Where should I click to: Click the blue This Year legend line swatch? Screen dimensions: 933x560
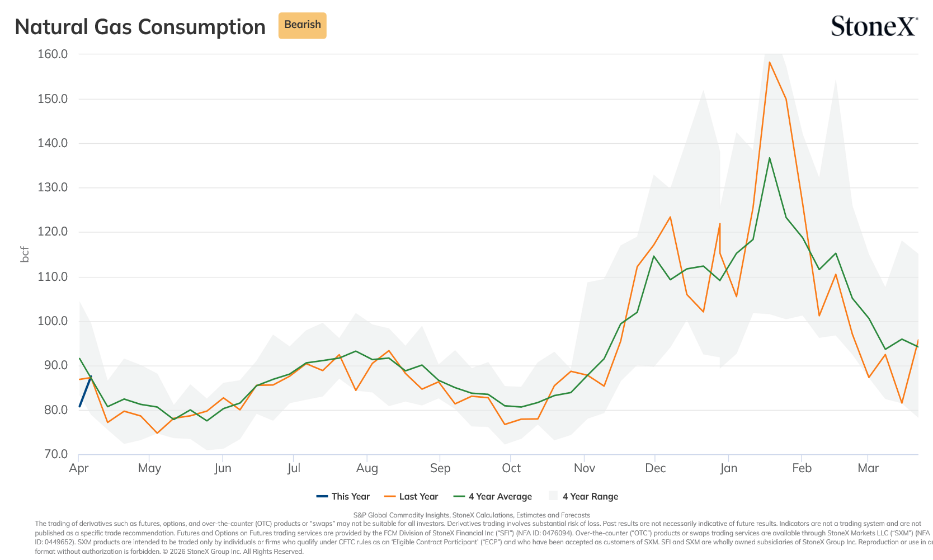(322, 496)
